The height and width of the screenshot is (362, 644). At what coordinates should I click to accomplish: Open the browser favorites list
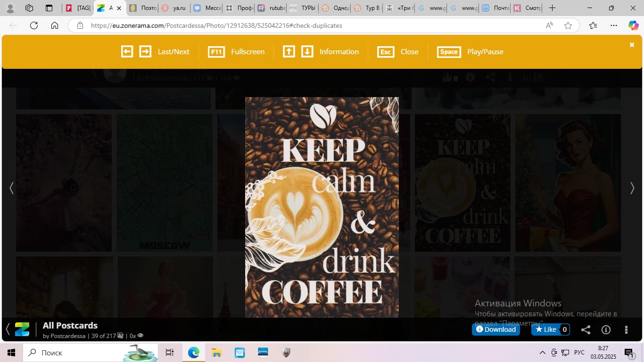click(593, 25)
